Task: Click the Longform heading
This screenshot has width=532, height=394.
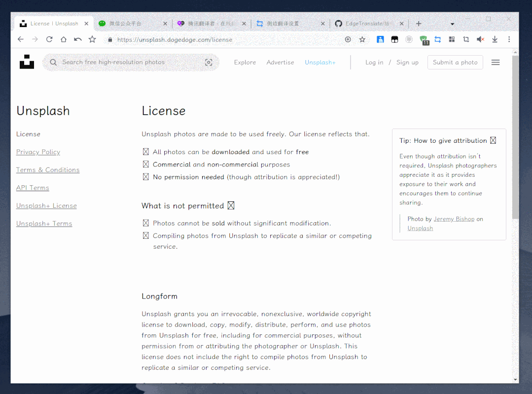Action: point(159,296)
